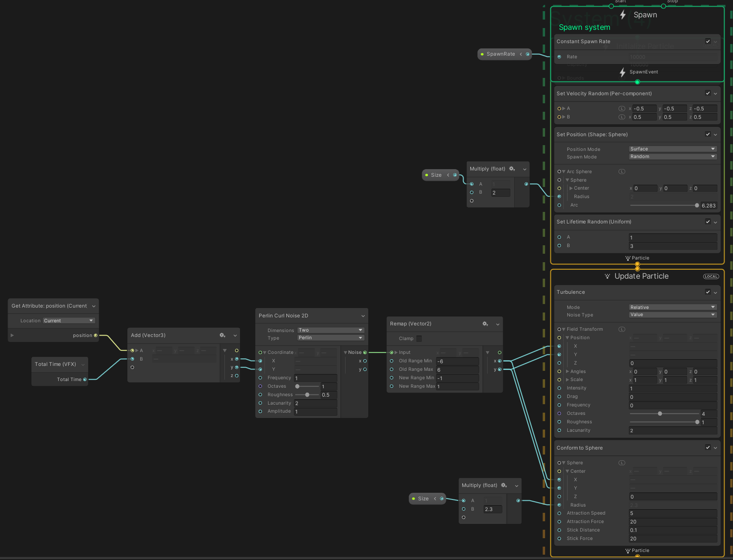This screenshot has height=560, width=733.
Task: Click the Update Particle context icon
Action: point(607,276)
